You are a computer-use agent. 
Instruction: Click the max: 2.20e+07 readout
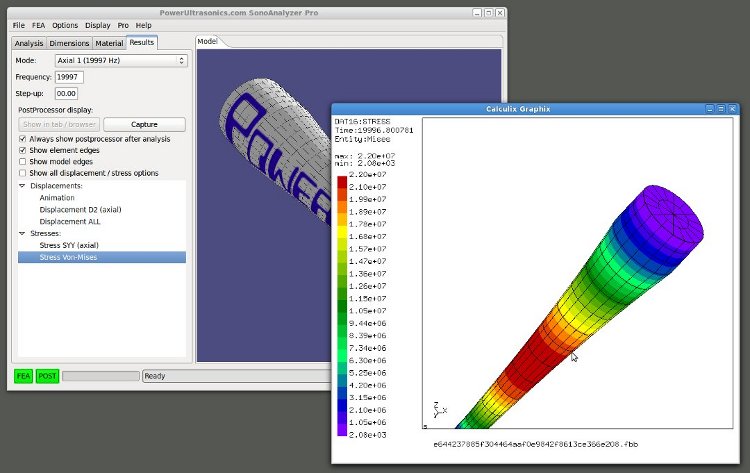click(x=365, y=156)
